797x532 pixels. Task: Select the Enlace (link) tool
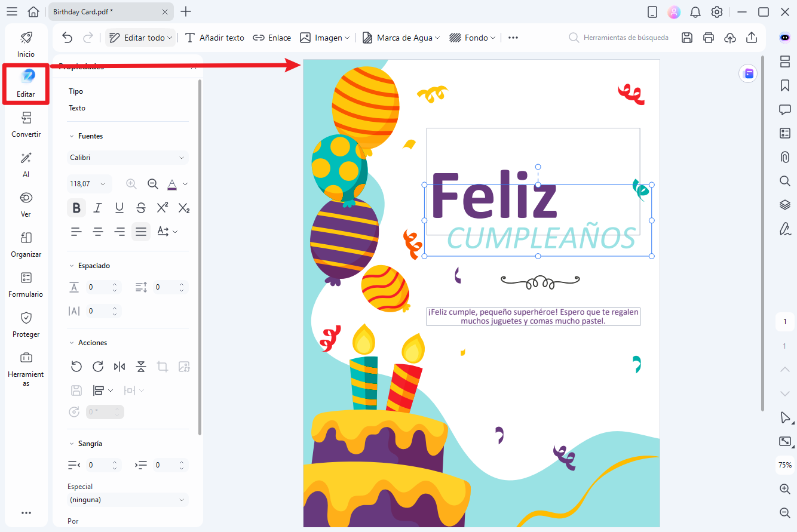pos(272,37)
